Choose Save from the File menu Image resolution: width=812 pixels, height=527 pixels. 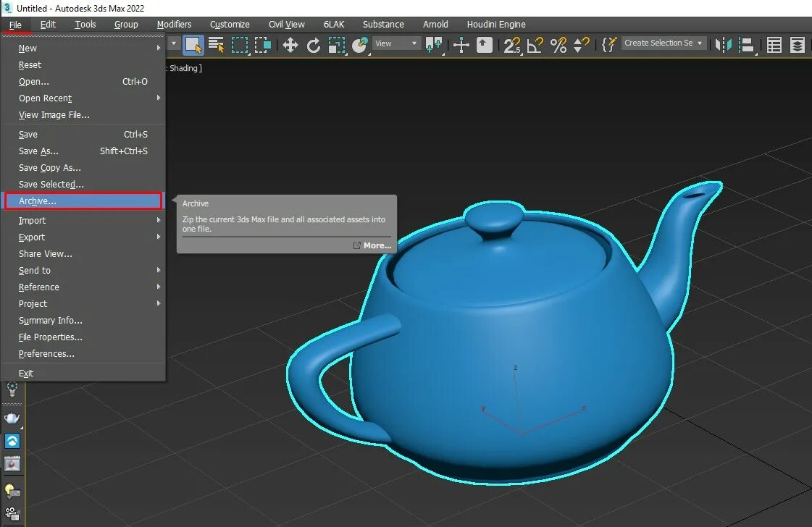coord(83,134)
